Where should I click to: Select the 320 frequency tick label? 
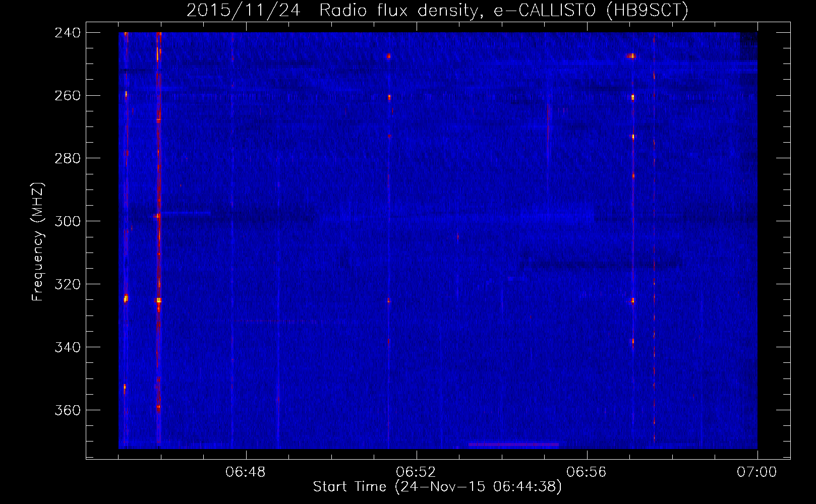click(x=68, y=285)
